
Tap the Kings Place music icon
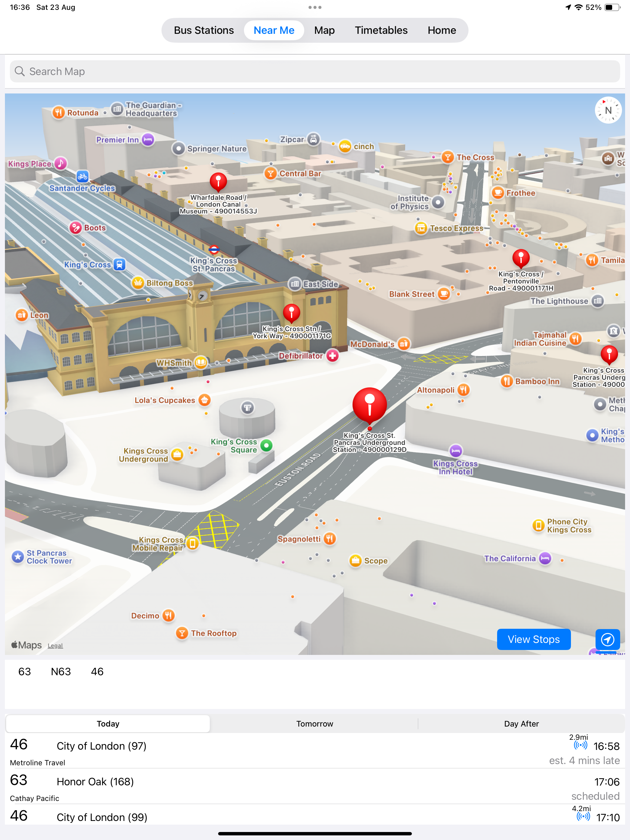60,164
